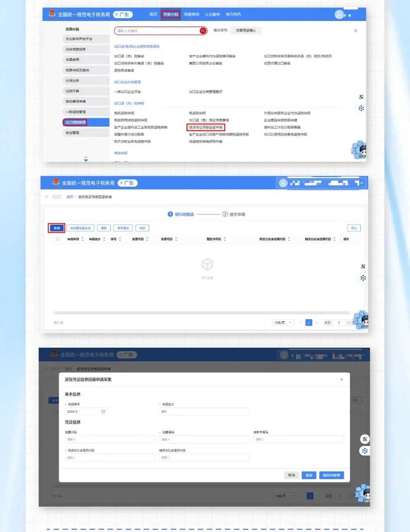Click the blue hexagon widget beside the dialog
This screenshot has height=532, width=410.
pos(365,451)
